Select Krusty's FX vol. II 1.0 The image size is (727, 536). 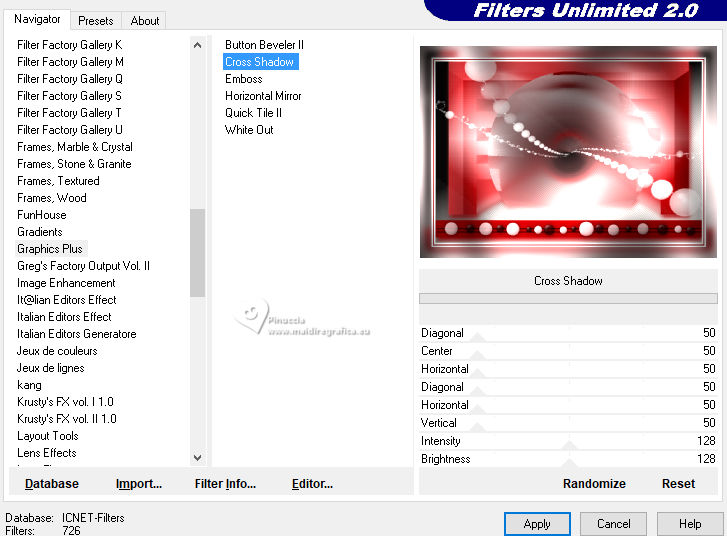[67, 419]
